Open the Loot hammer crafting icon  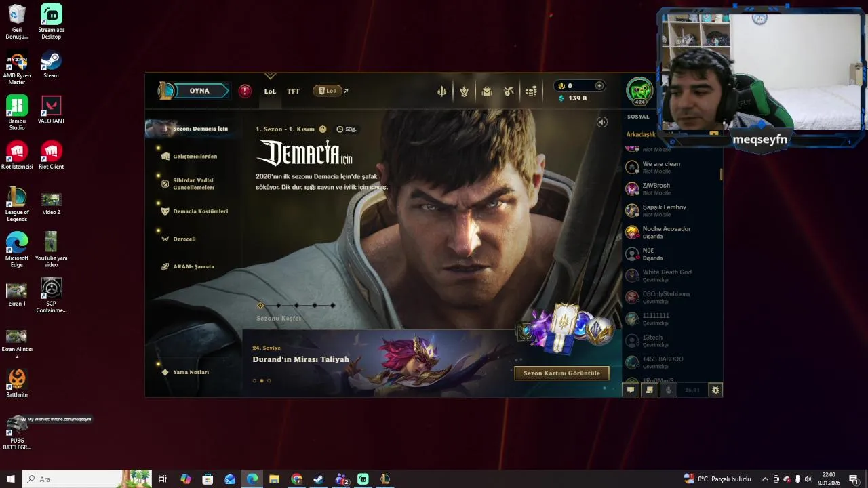click(x=509, y=91)
